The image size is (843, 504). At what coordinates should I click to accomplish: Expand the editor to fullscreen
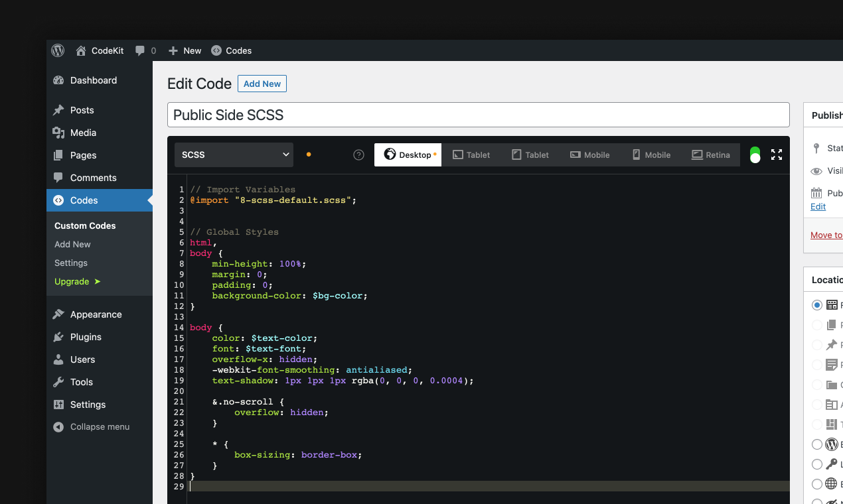coord(777,155)
